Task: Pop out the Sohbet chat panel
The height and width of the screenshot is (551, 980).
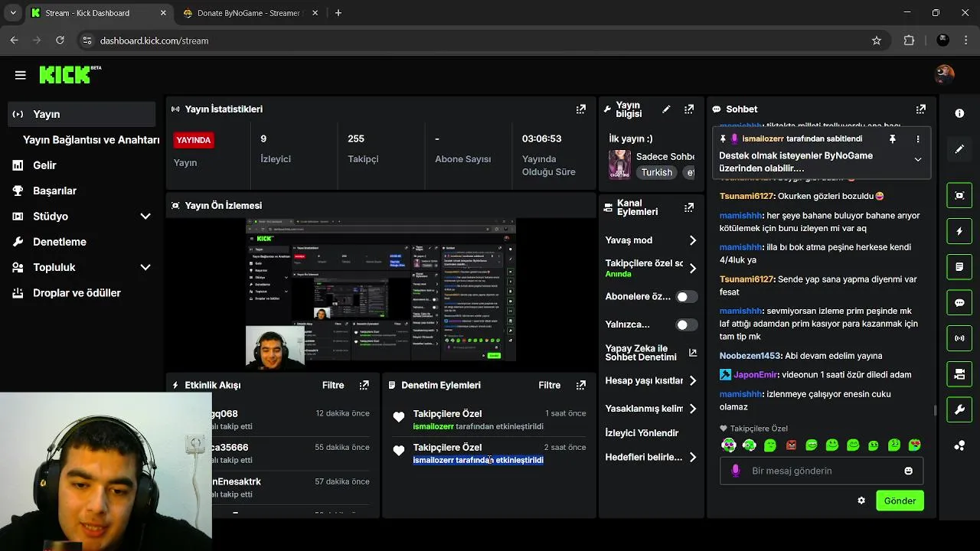Action: pos(921,109)
